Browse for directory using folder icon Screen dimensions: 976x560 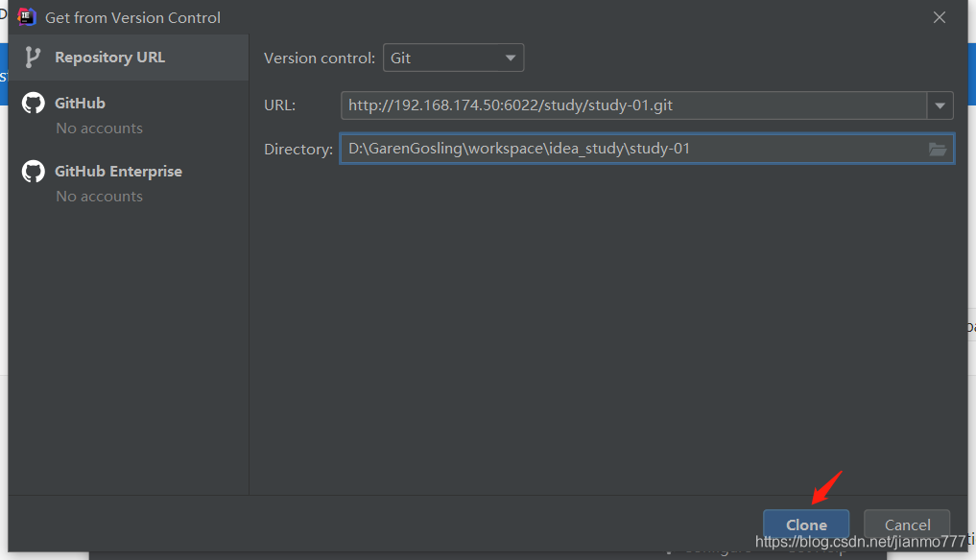[x=938, y=149]
